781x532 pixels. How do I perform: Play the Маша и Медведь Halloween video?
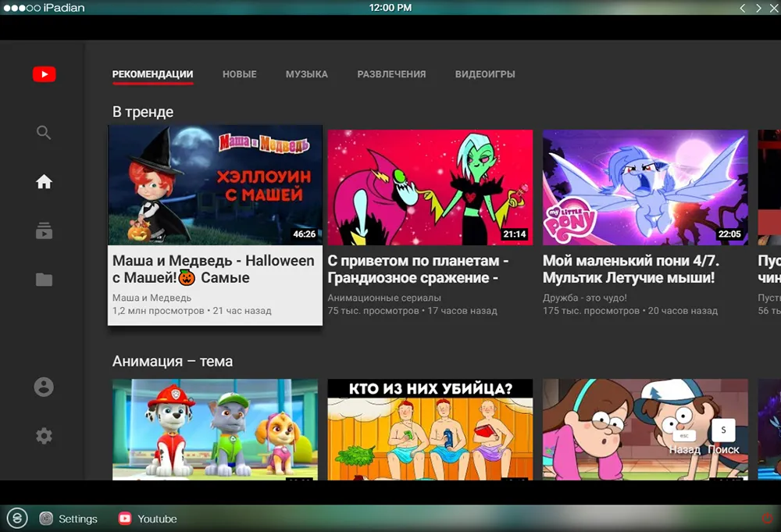pyautogui.click(x=216, y=185)
